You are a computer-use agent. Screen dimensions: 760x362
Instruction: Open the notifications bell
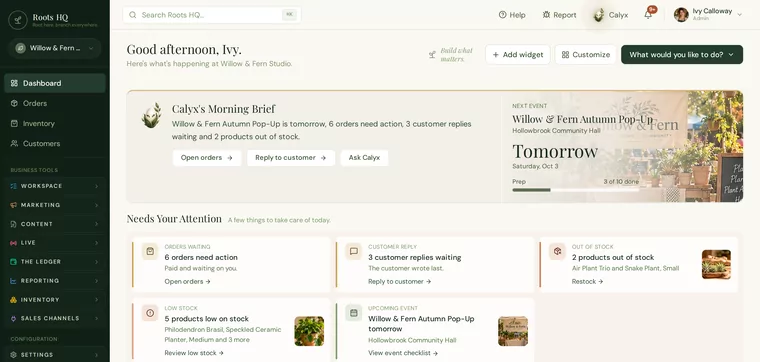click(x=648, y=15)
